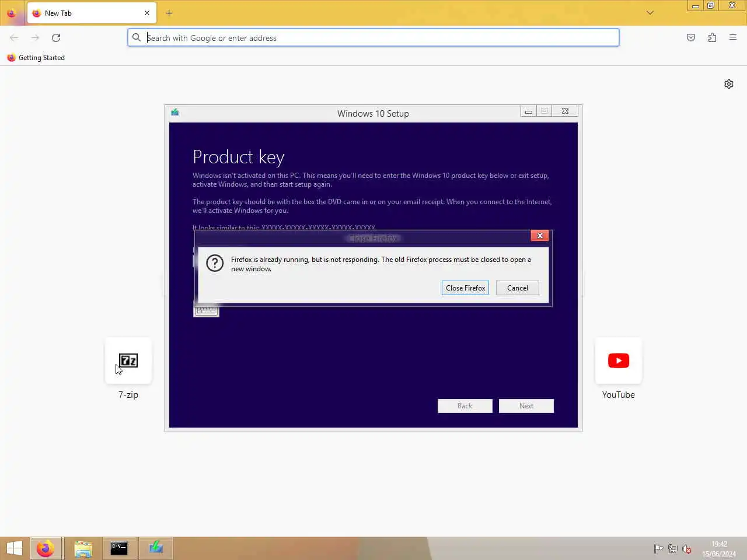
Task: Click the Windows 10 Setup title icon
Action: click(x=175, y=113)
